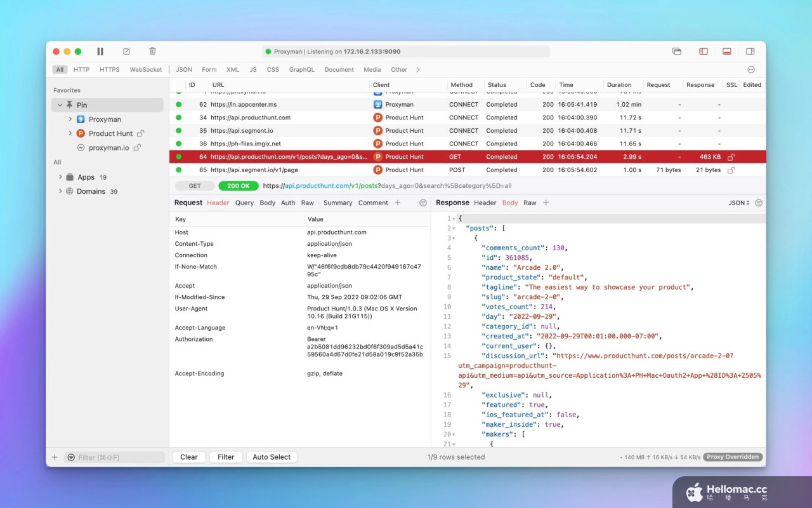The height and width of the screenshot is (508, 812).
Task: Click the Filter button at bottom
Action: (x=226, y=457)
